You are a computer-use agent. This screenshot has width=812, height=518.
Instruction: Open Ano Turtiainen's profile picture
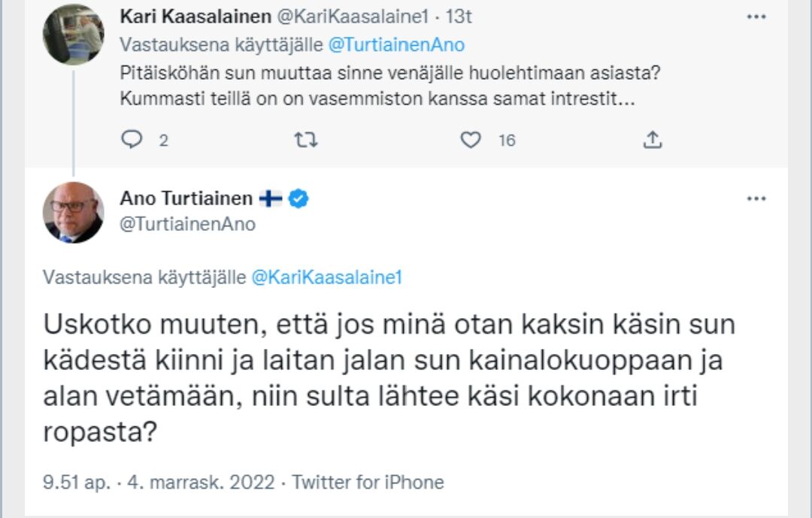point(73,212)
